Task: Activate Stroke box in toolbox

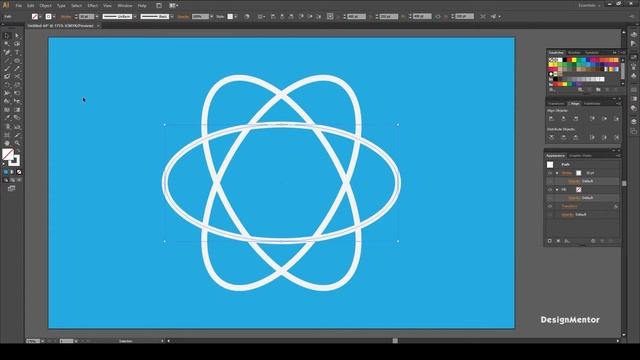Action: click(x=15, y=161)
